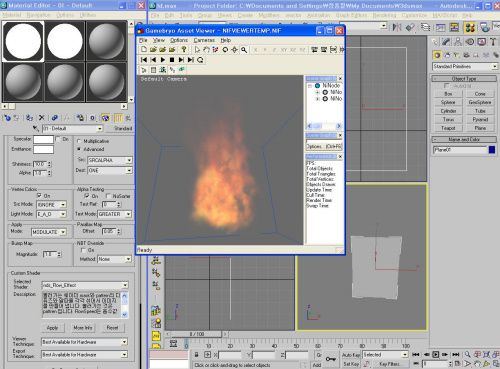Toggle Vertex Colors On checkbox
500x369 pixels.
coord(39,195)
